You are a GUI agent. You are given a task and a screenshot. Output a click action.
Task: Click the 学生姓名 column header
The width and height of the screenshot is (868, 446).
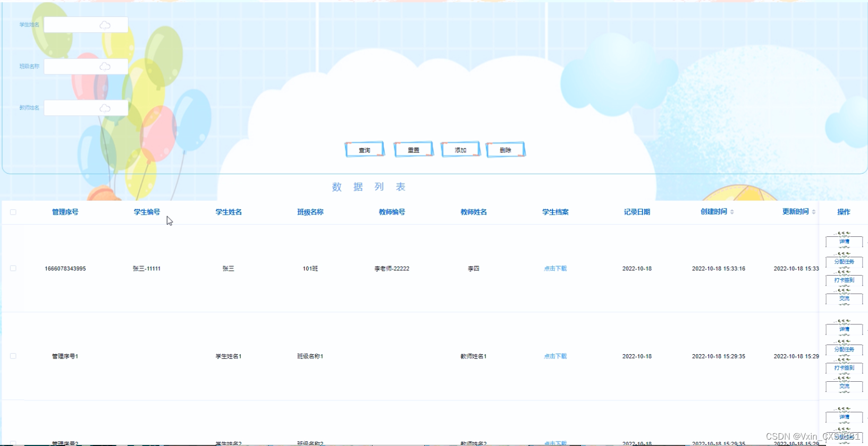pyautogui.click(x=229, y=212)
